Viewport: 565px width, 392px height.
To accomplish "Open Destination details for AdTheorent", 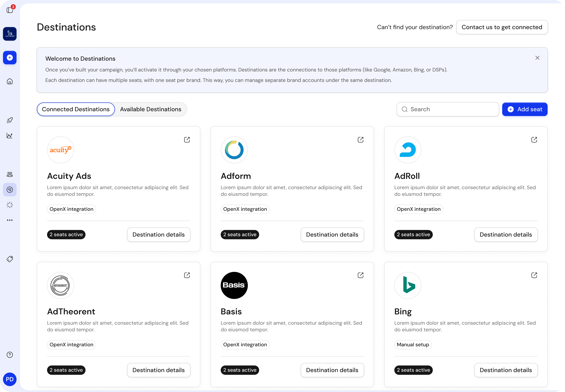I will pos(159,370).
